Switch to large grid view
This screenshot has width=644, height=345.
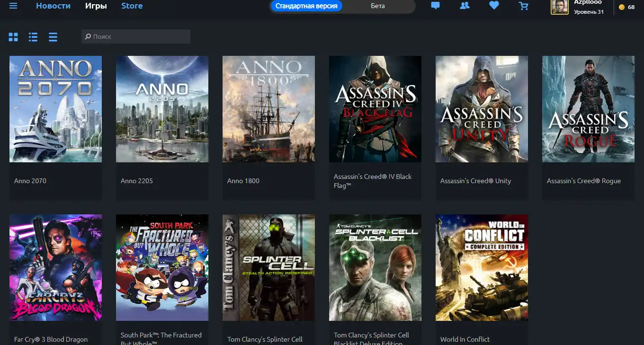[x=13, y=37]
